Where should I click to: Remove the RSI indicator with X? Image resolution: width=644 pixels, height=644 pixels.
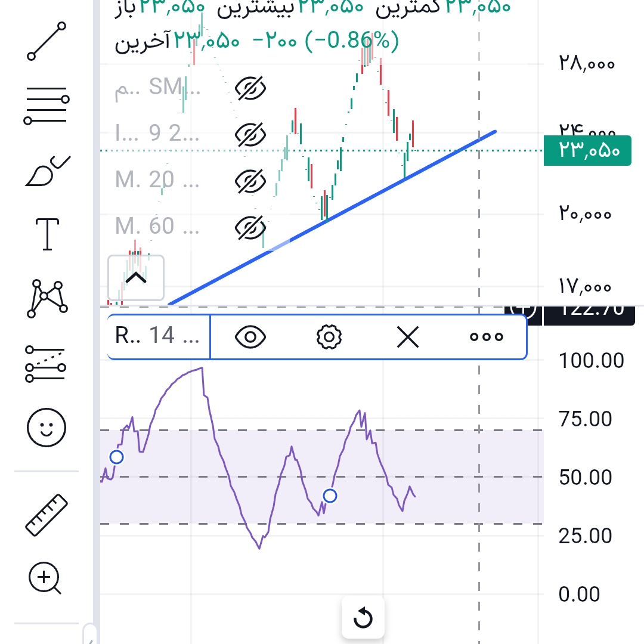408,338
